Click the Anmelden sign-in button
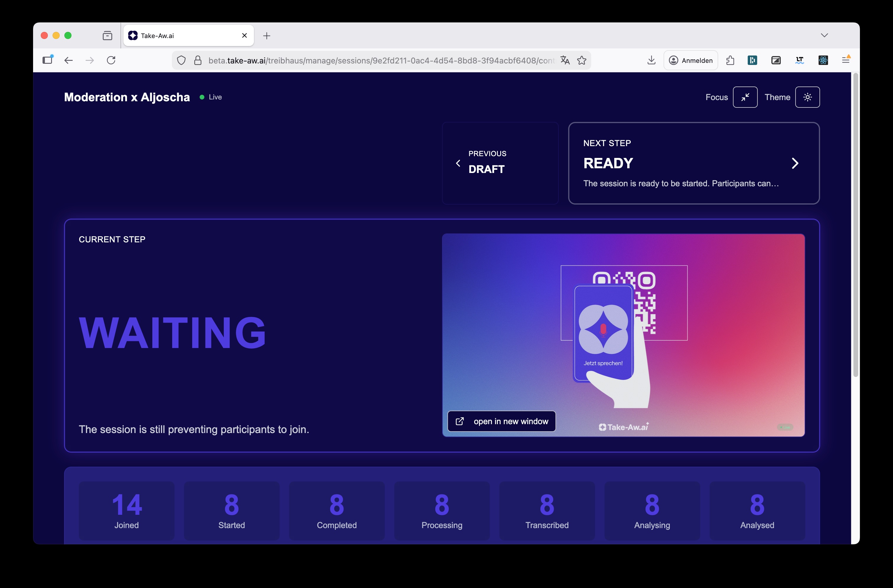The width and height of the screenshot is (893, 588). tap(690, 60)
